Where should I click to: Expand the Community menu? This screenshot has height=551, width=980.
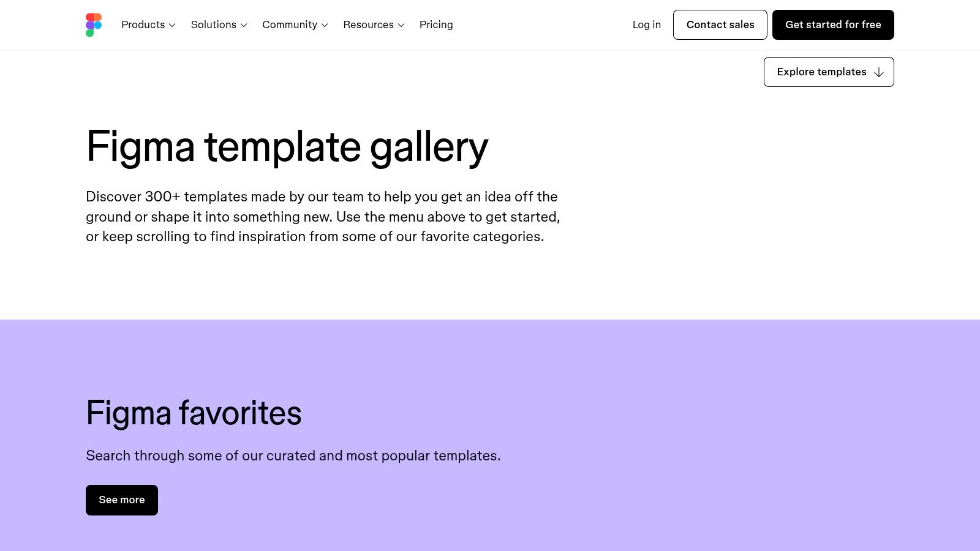(x=290, y=24)
